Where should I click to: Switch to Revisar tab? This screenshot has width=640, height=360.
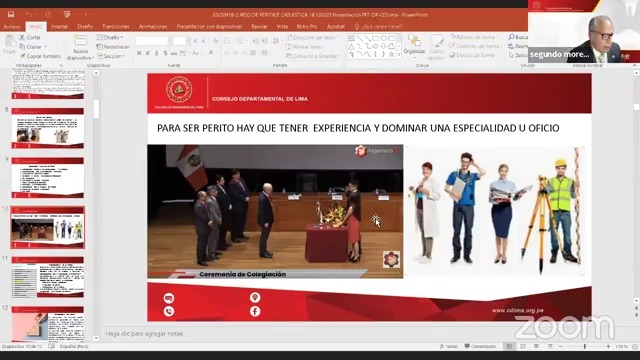point(259,27)
